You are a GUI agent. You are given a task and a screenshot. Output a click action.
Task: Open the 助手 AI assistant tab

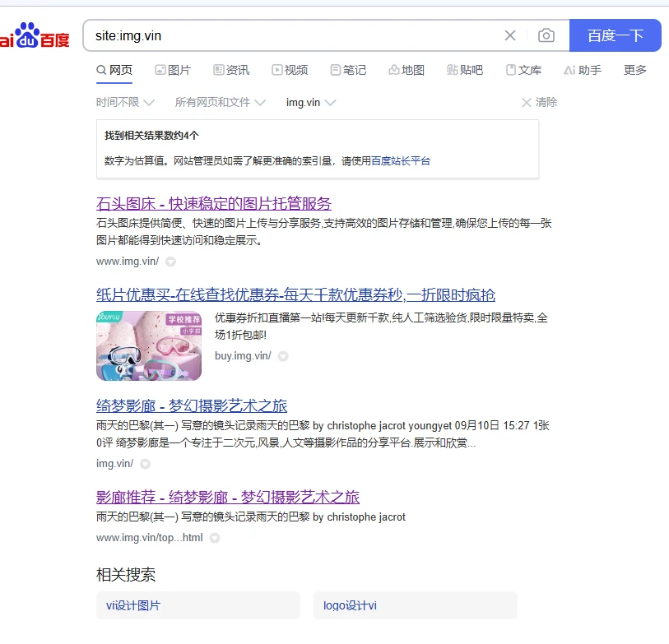[583, 71]
